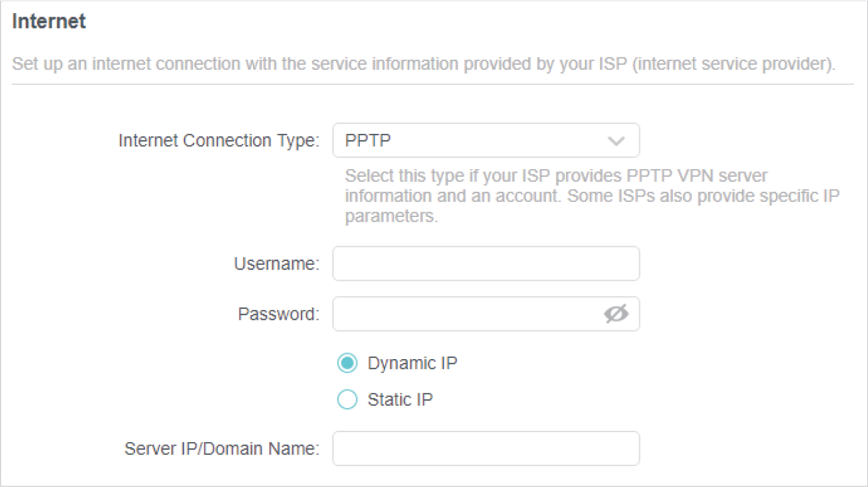Viewport: 868px width, 487px height.
Task: Click the "Dynamic IP" option label text
Action: point(413,363)
